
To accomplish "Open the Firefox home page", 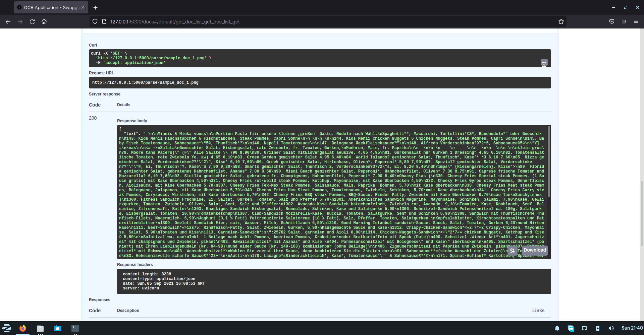I will [x=44, y=21].
